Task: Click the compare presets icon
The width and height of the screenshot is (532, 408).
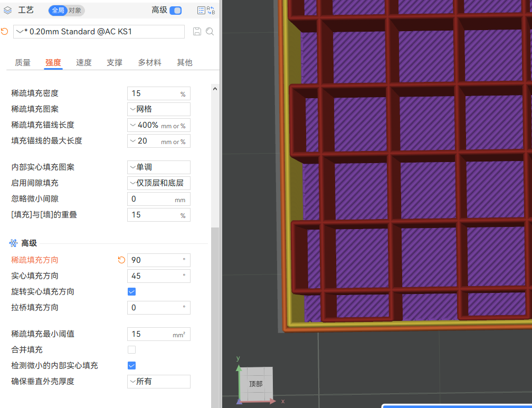Action: tap(211, 11)
